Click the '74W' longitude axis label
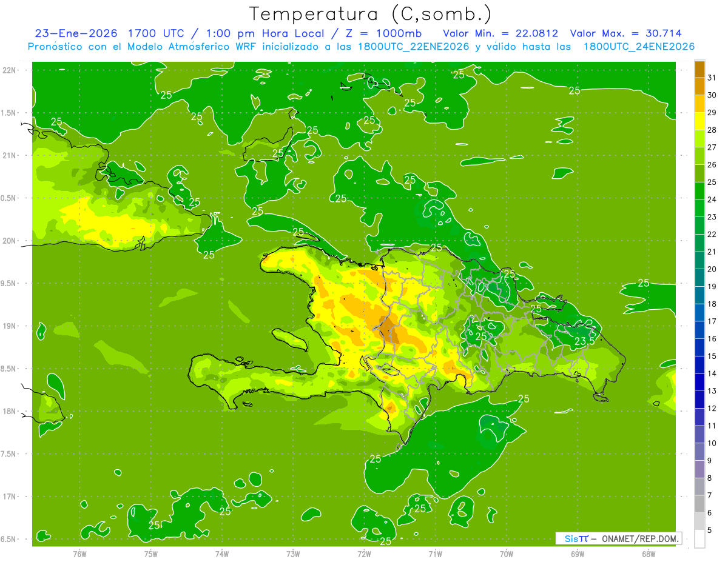The height and width of the screenshot is (562, 728). click(222, 554)
